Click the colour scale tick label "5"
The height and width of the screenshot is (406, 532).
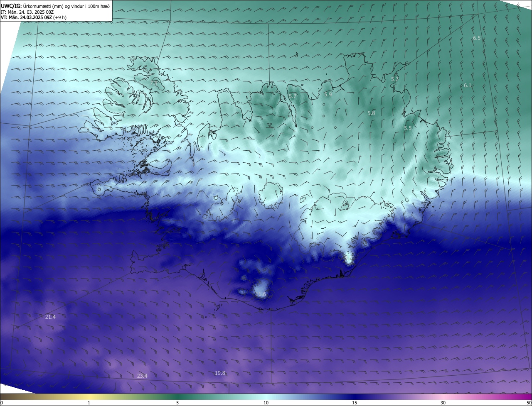click(177, 403)
